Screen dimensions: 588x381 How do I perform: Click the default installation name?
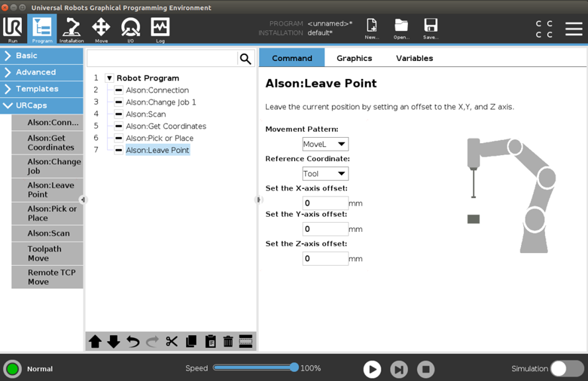click(320, 33)
